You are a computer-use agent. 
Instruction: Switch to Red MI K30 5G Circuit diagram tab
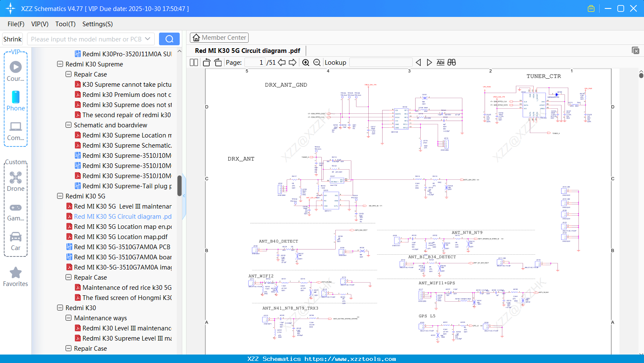pyautogui.click(x=247, y=50)
